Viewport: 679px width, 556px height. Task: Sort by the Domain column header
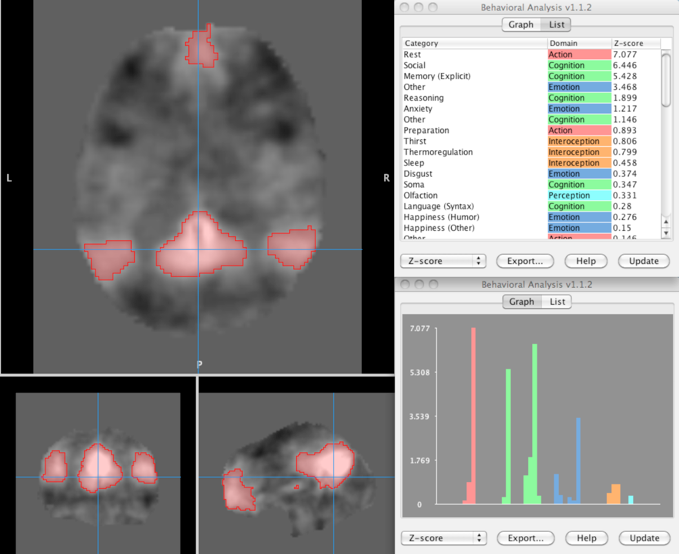click(x=578, y=43)
